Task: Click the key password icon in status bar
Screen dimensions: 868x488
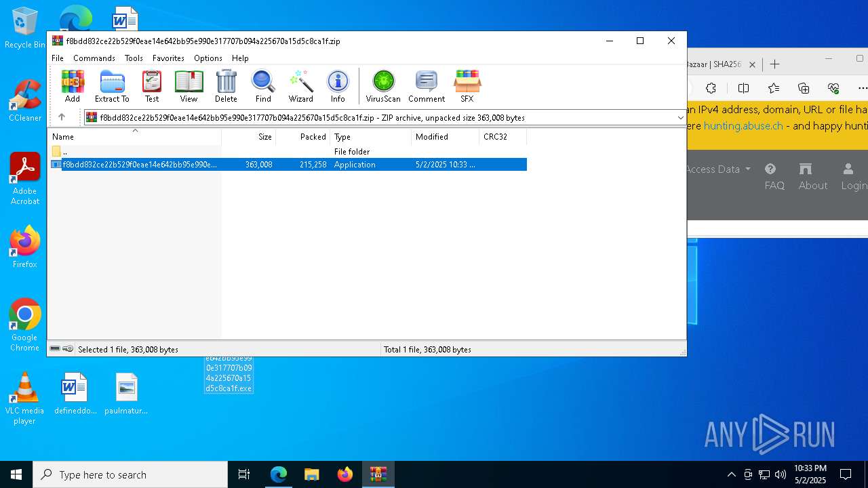Action: pyautogui.click(x=68, y=349)
